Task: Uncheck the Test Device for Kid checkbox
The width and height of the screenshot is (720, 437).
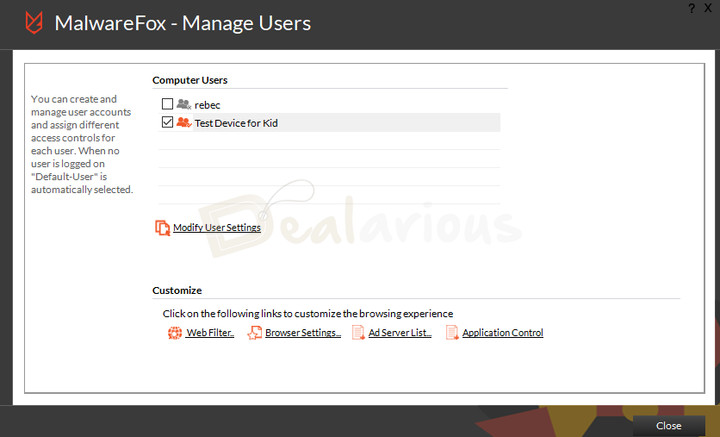Action: click(167, 122)
